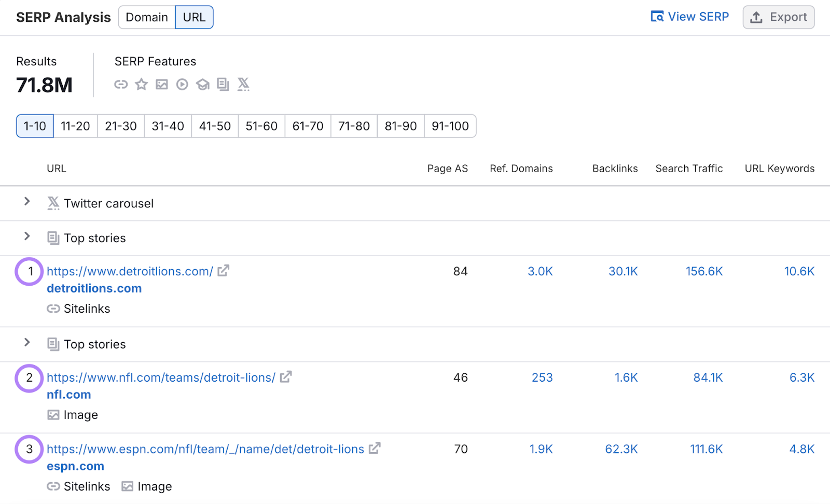Image resolution: width=830 pixels, height=504 pixels.
Task: Click the View SERP magnifier icon
Action: coord(657,17)
